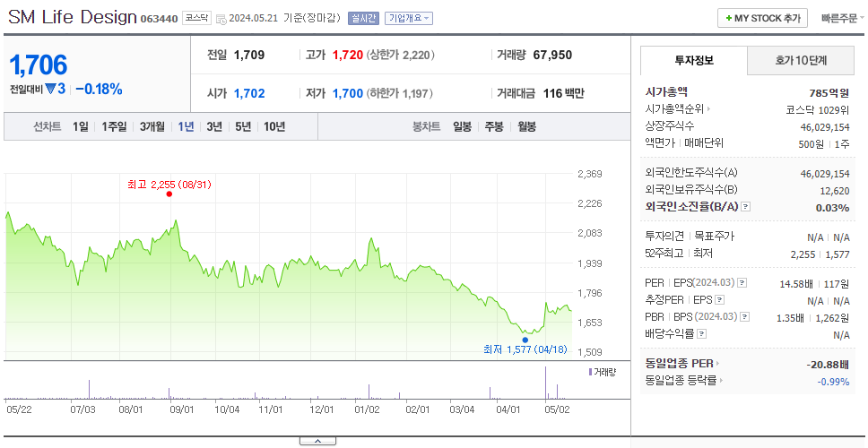Click the help icon next to 외국인소진율(B/A)
Viewport: 868px width, 448px height.
[746, 207]
